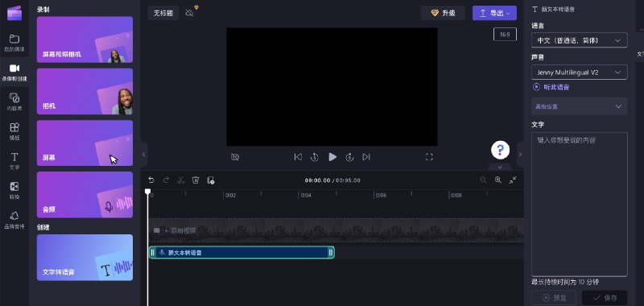Open the Text (文字) tab on right edge
This screenshot has height=306, width=644.
point(640,54)
